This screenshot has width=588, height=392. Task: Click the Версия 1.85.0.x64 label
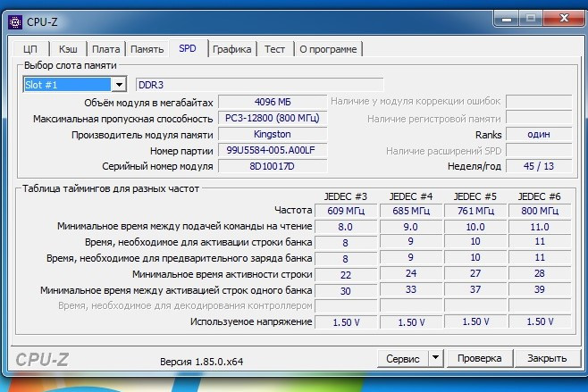tap(201, 362)
